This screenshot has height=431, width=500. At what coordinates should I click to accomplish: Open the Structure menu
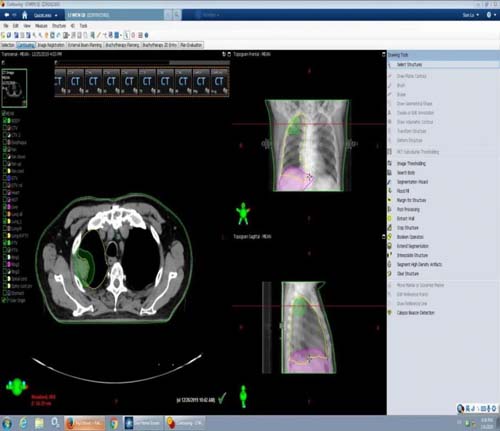point(59,26)
